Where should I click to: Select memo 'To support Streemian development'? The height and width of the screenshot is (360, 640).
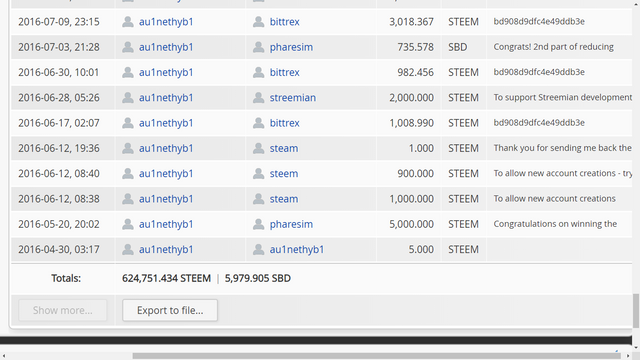(562, 98)
